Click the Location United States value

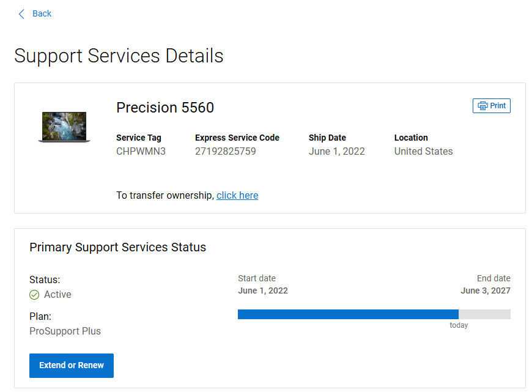click(x=423, y=152)
